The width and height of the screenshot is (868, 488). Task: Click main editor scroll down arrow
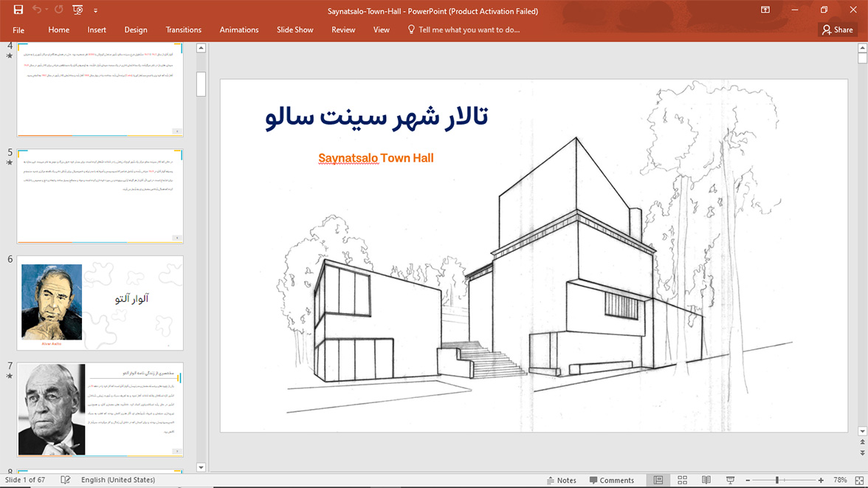pyautogui.click(x=862, y=431)
